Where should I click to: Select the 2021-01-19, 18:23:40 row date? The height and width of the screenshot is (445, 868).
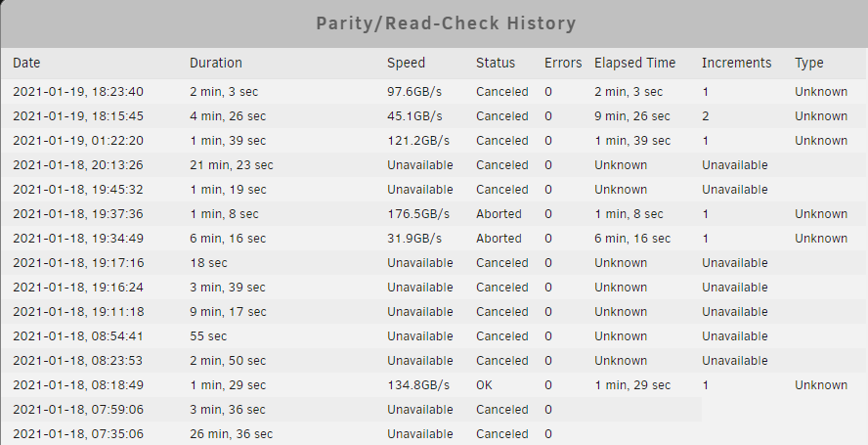tap(78, 91)
